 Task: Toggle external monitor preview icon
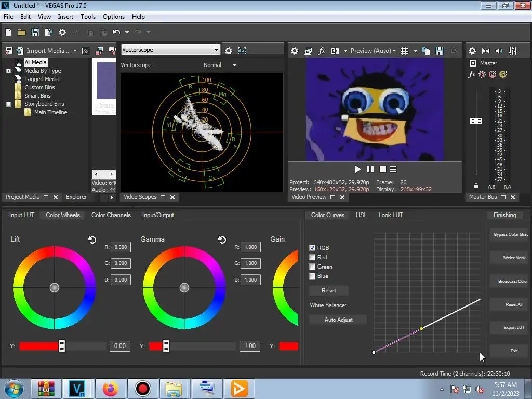click(x=308, y=51)
